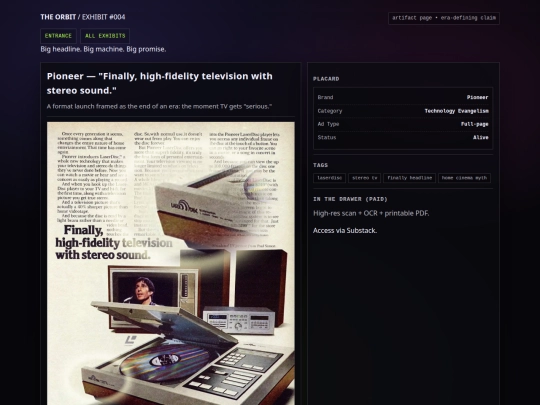Click the subtitle 'A format launch framed...'
This screenshot has width=540, height=405.
coord(159,106)
